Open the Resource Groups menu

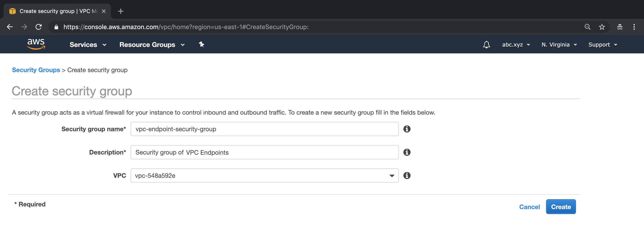click(x=152, y=45)
